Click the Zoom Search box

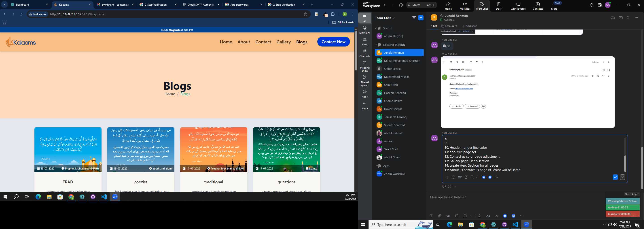[422, 5]
